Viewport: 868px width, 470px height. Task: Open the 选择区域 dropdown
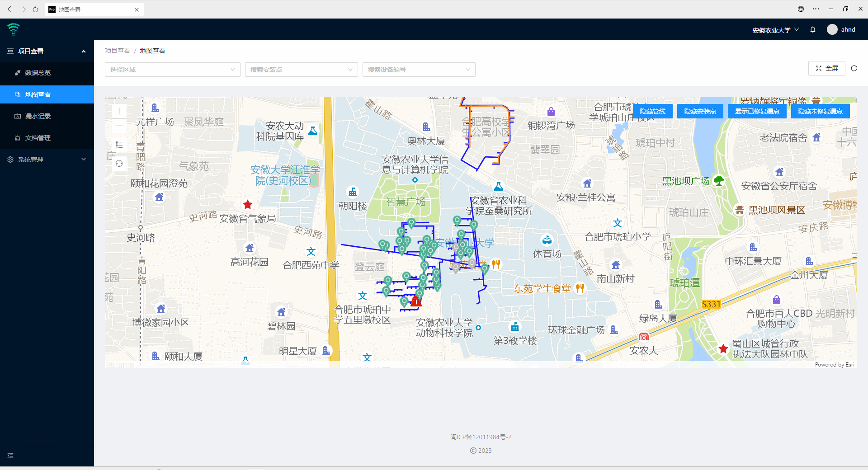click(172, 70)
